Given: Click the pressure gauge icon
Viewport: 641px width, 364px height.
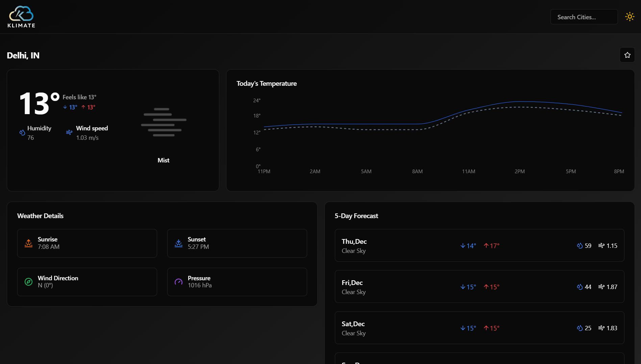Looking at the screenshot, I should point(178,282).
